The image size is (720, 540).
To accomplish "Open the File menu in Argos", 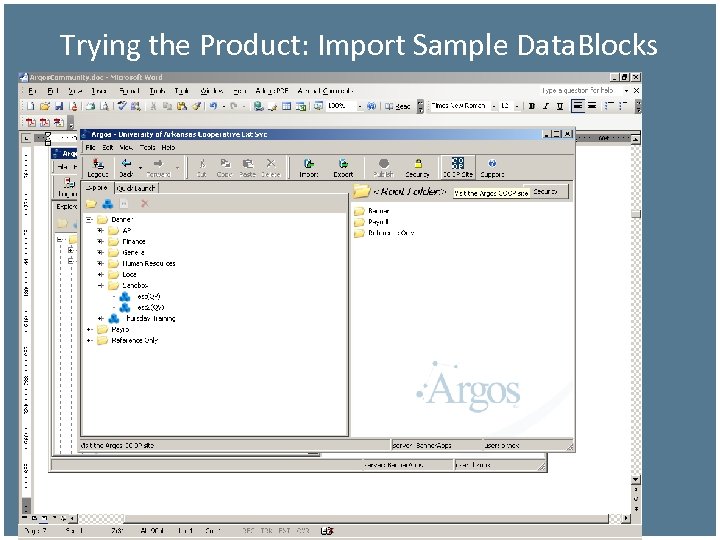I will point(90,147).
